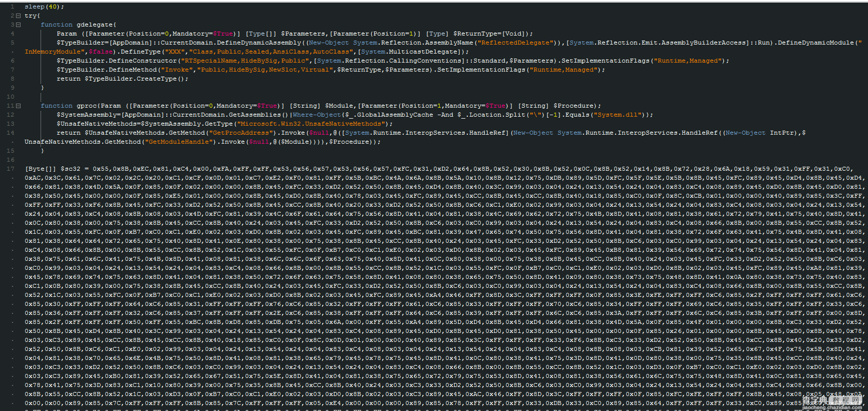Click the "[Byte[]]" type declaration
868x411 pixels.
[x=41, y=169]
